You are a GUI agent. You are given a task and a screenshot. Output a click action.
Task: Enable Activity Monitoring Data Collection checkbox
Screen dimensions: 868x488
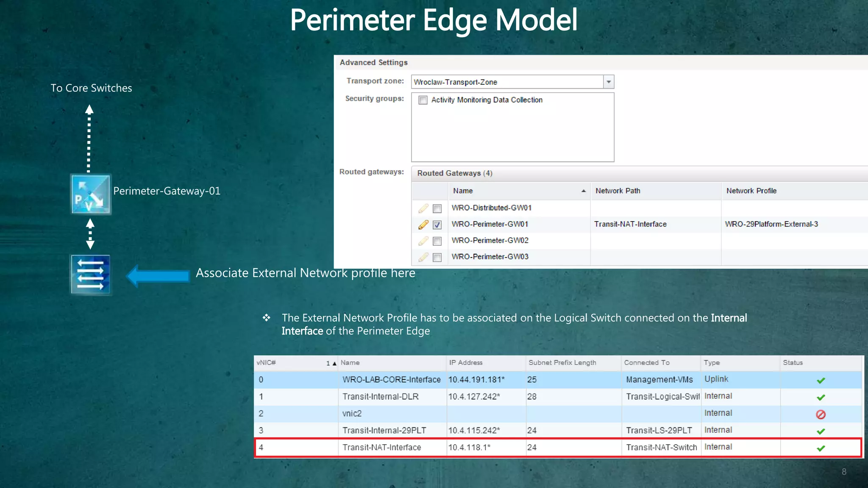click(x=423, y=100)
